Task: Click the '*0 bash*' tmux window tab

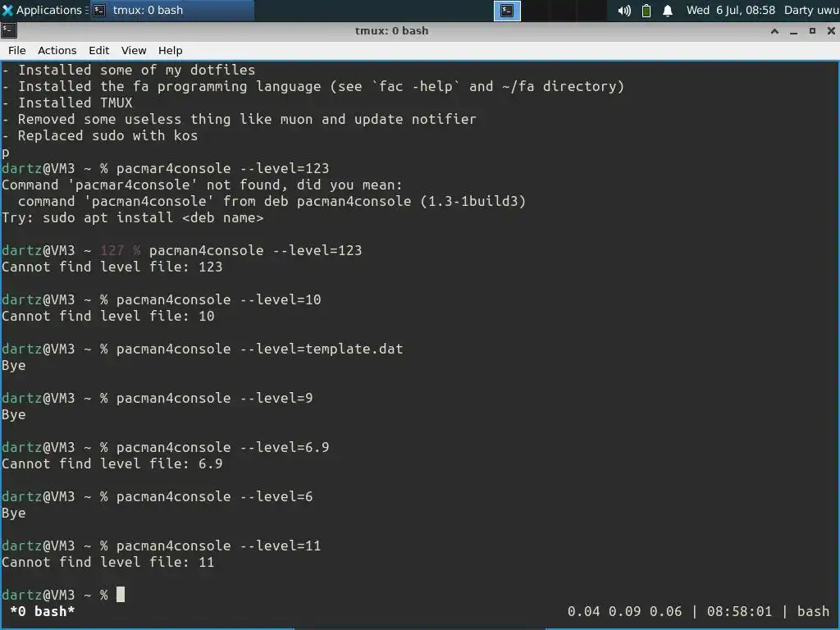Action: pyautogui.click(x=42, y=611)
